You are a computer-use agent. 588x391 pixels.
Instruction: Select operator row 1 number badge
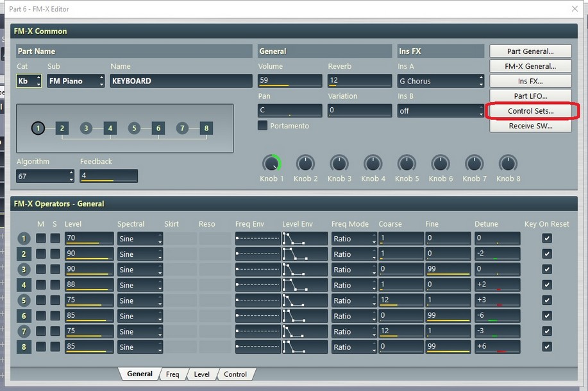coord(24,238)
